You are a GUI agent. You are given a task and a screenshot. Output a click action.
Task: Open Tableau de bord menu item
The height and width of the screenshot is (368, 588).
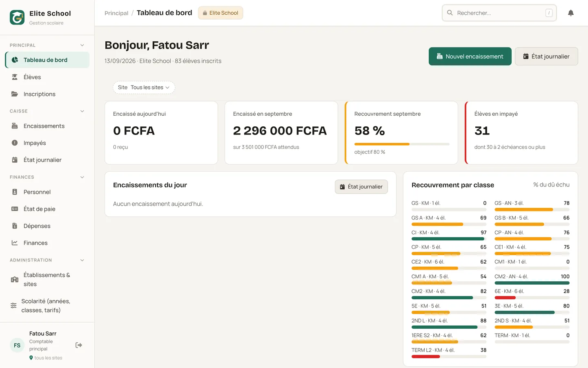coord(47,60)
